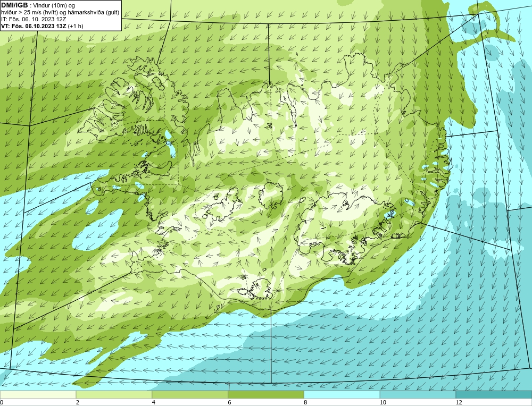Image resolution: width=532 pixels, height=406 pixels.
Task: Click the palest 0–2 m/s legend swatch
Action: tap(38, 394)
